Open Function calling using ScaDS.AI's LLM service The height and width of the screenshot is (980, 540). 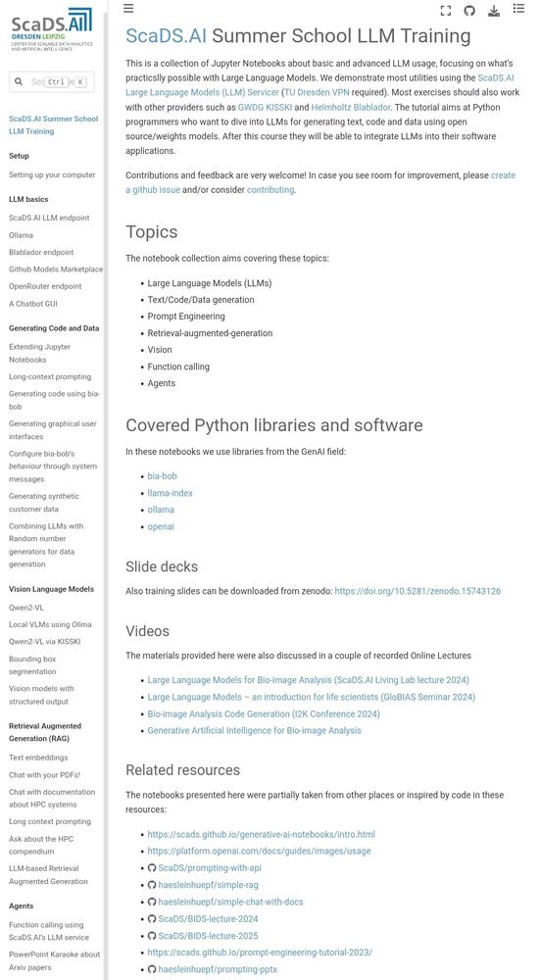click(x=49, y=931)
